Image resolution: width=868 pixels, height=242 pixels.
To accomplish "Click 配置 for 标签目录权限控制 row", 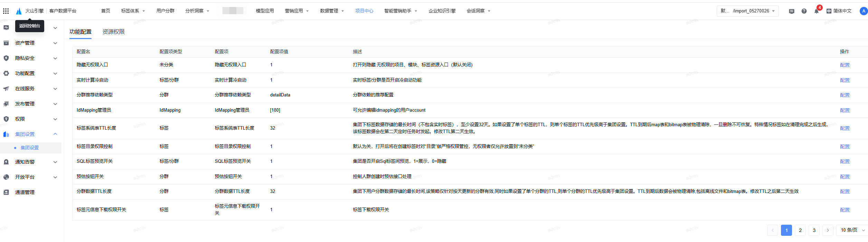I will [845, 147].
